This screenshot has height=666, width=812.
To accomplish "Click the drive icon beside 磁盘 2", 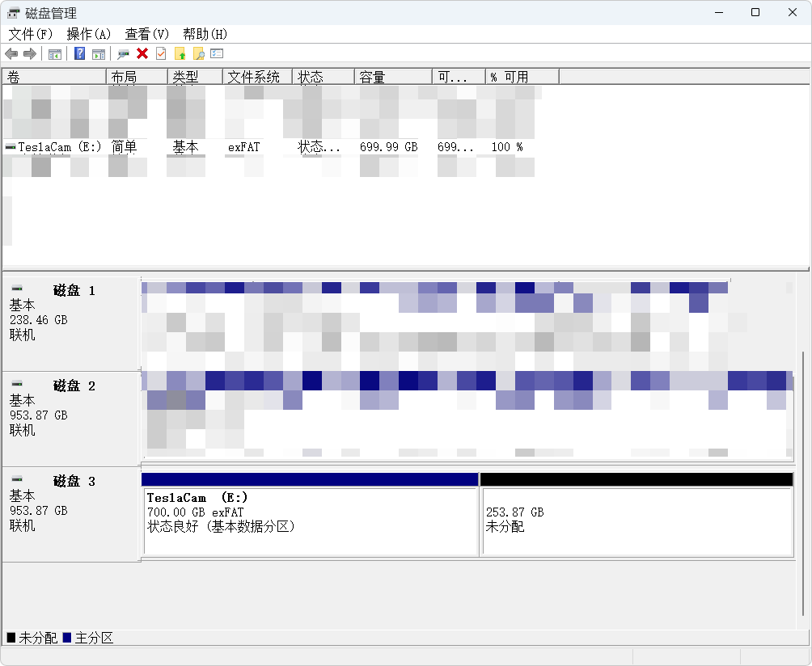I will (x=17, y=383).
